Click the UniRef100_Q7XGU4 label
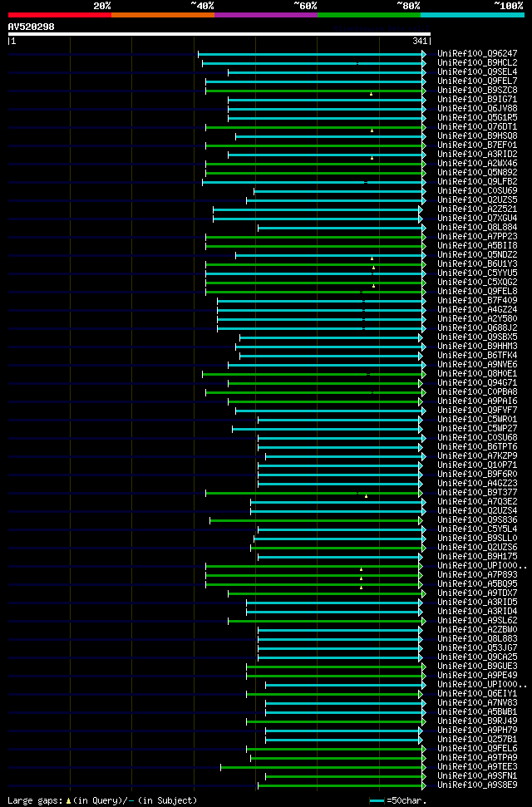Viewport: 532px width, 807px height. pos(477,219)
